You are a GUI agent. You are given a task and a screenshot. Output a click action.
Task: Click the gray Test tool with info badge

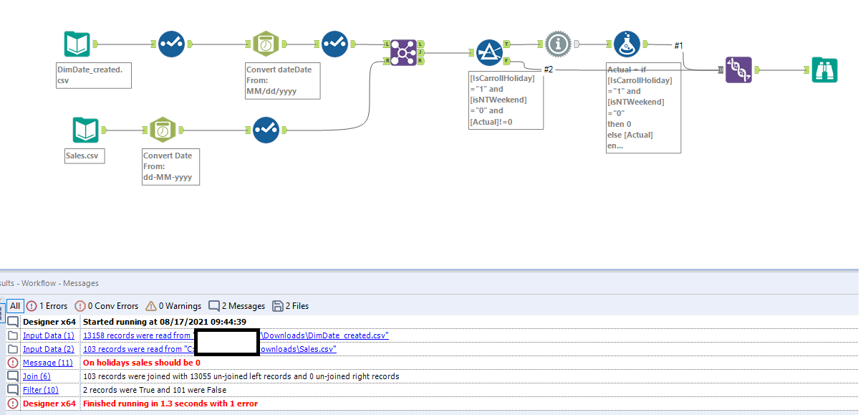[558, 43]
